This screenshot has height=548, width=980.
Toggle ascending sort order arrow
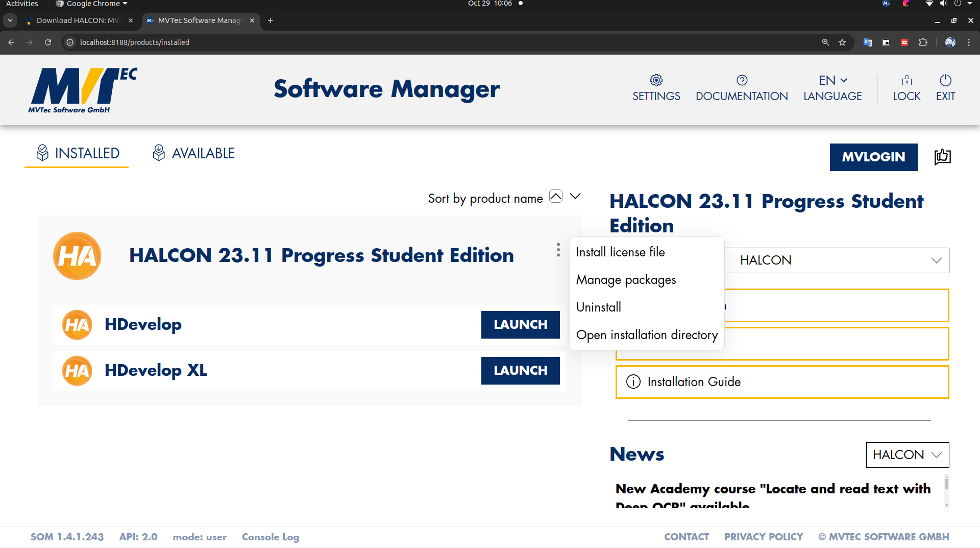[x=556, y=196]
